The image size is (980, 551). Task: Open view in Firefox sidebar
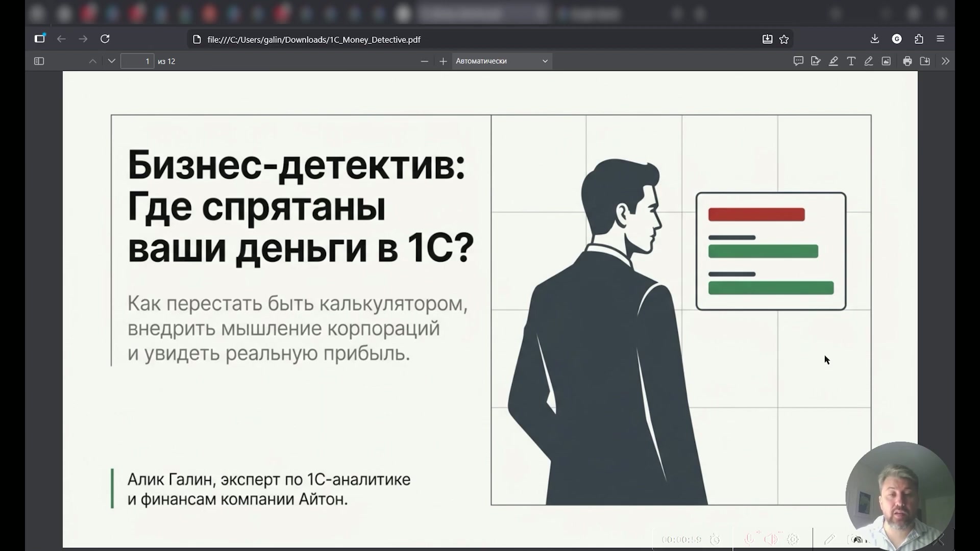[39, 39]
